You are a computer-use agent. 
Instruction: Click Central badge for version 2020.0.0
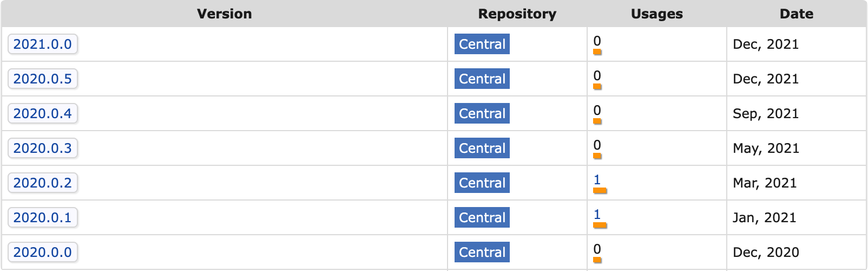tap(482, 253)
